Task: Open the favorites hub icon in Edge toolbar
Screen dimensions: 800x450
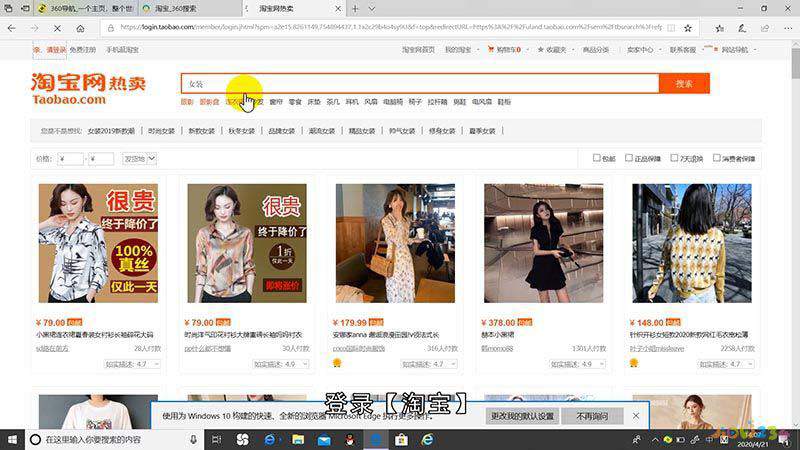Action: (x=719, y=29)
